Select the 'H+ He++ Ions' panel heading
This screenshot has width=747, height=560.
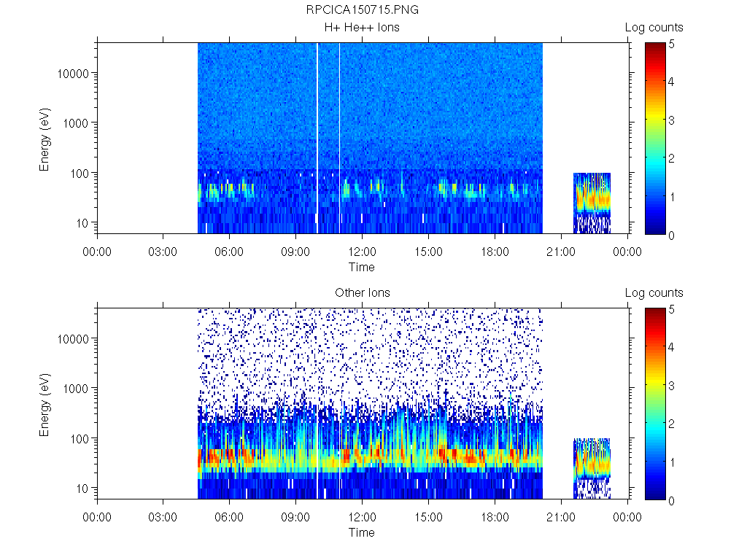(x=362, y=28)
